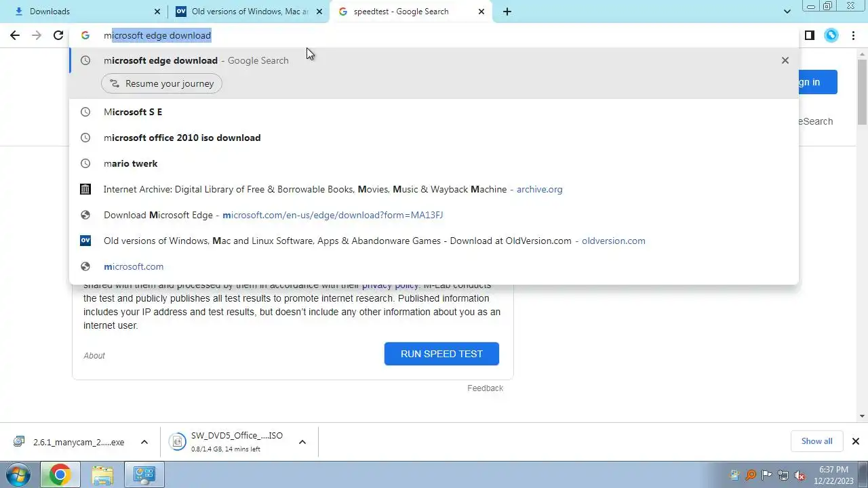Click the manycam exe file icon
The image size is (868, 488).
click(18, 442)
